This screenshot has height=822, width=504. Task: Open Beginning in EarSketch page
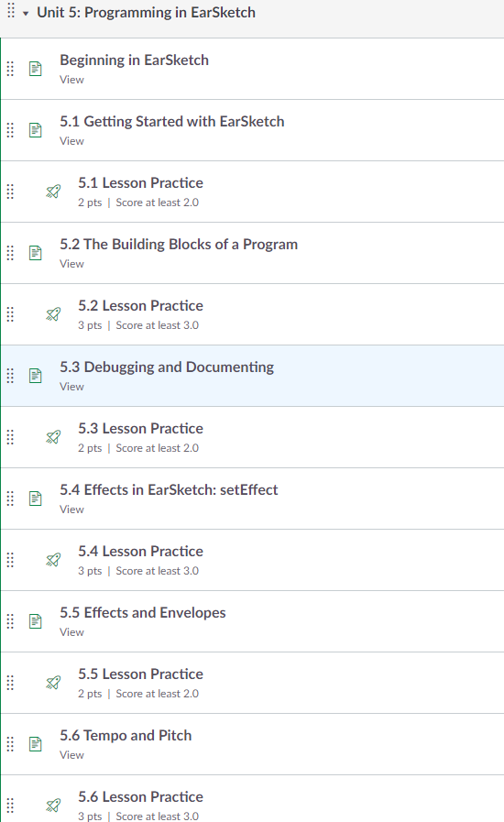click(x=135, y=60)
